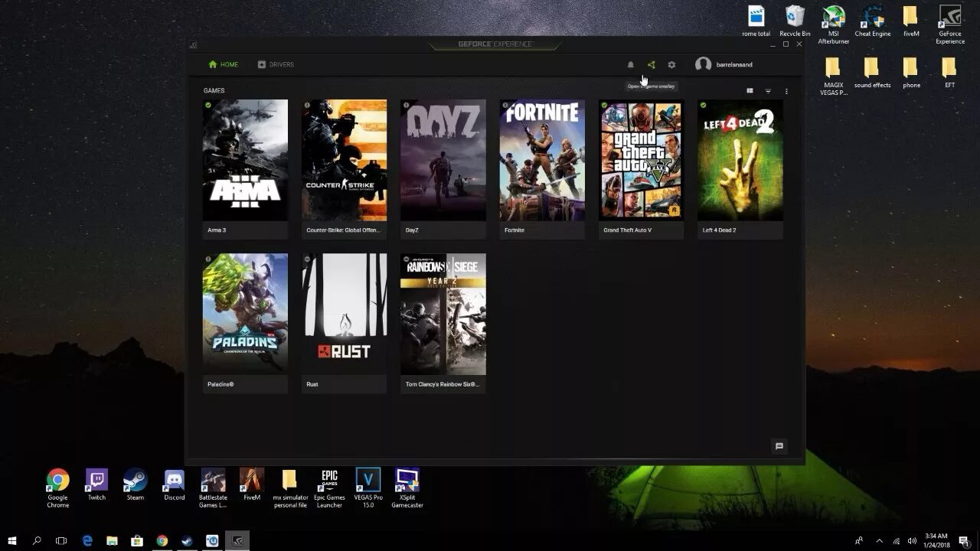
Task: Open Task View on the taskbar
Action: [61, 540]
